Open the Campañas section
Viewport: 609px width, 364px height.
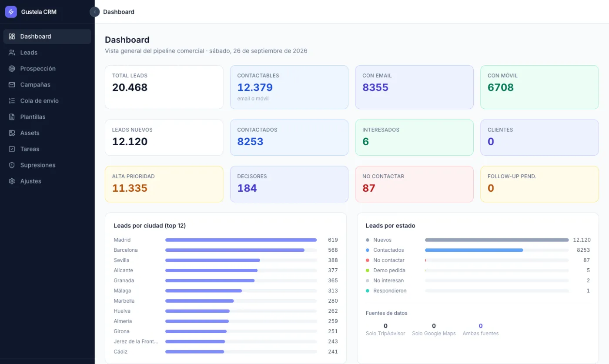tap(47, 85)
